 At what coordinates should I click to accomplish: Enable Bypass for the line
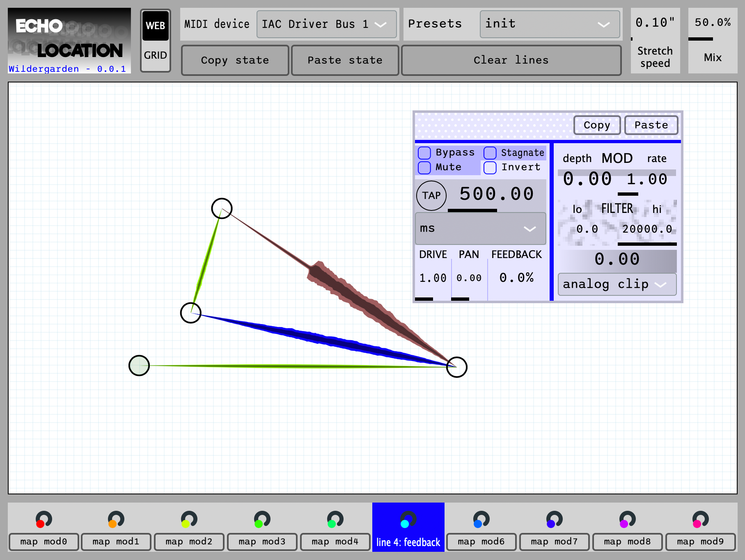tap(425, 152)
